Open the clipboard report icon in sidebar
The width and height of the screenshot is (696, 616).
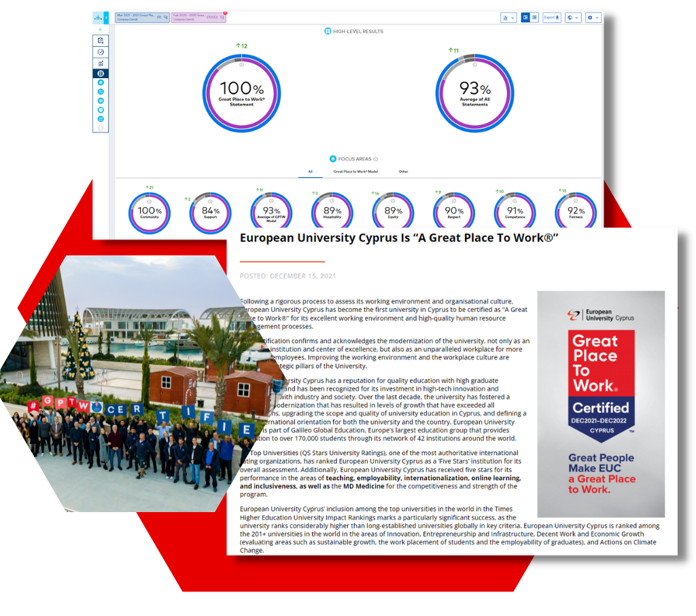[101, 41]
